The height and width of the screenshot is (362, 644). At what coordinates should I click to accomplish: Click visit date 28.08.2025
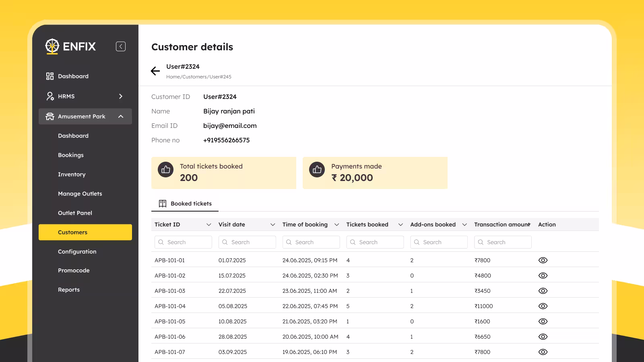[x=233, y=337]
